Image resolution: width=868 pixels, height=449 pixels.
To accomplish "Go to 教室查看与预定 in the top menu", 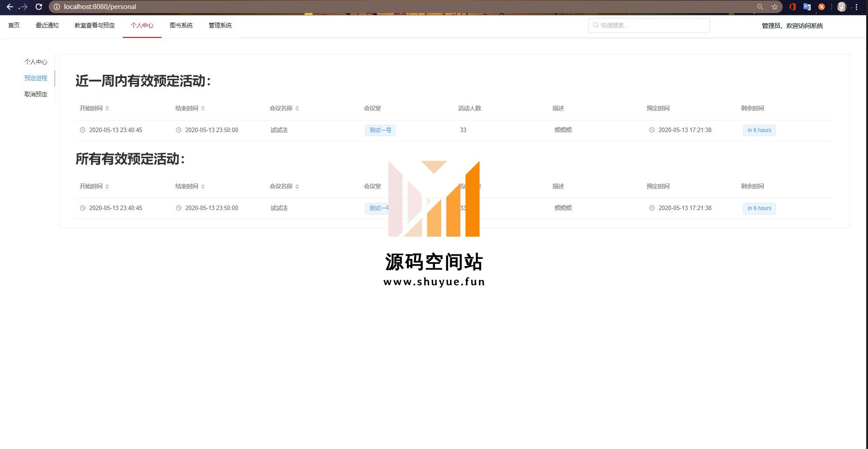I will click(95, 25).
